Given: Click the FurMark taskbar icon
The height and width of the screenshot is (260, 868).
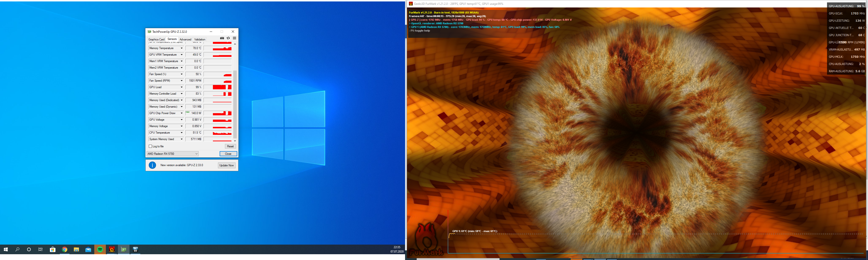Looking at the screenshot, I should tap(112, 250).
